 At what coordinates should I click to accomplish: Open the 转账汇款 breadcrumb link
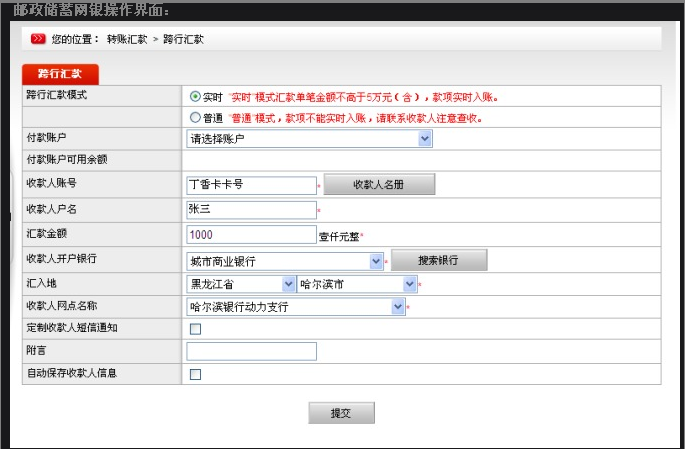[x=126, y=39]
